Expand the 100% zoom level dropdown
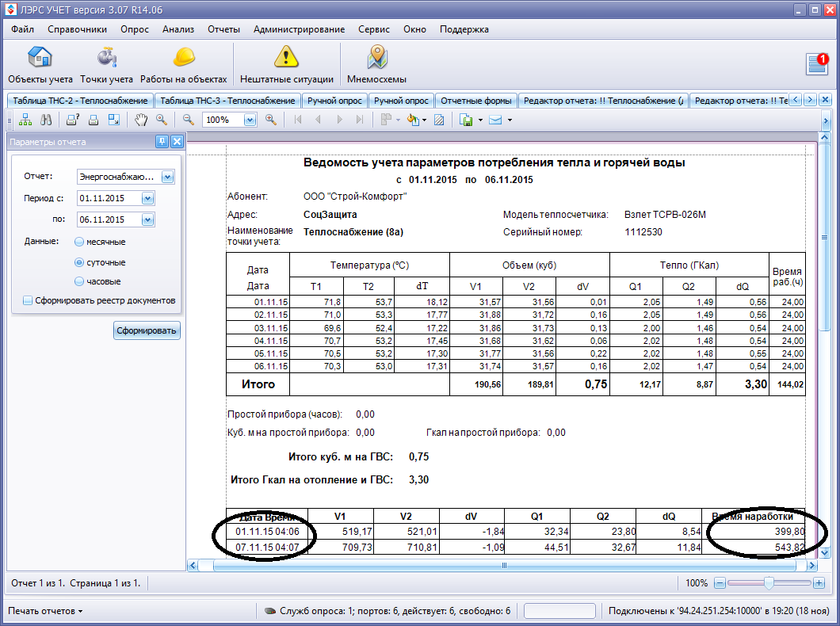This screenshot has width=840, height=626. [x=250, y=120]
